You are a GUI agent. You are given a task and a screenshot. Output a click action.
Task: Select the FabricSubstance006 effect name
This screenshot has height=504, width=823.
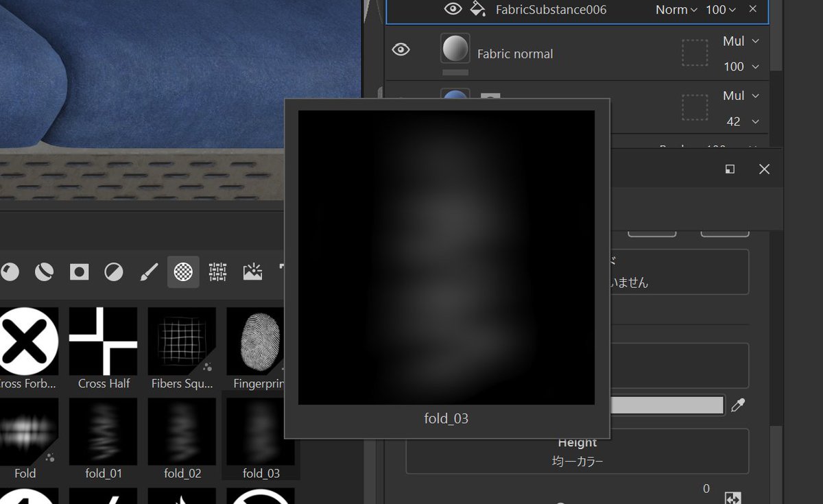tap(551, 10)
